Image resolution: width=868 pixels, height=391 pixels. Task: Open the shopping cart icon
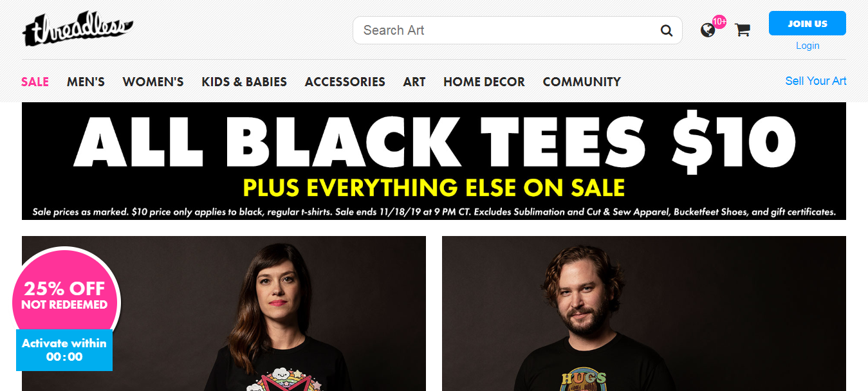pyautogui.click(x=743, y=30)
